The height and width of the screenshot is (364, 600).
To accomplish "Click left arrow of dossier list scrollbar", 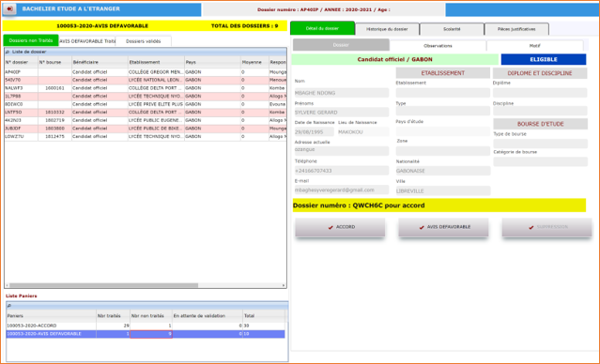I will pos(7,285).
